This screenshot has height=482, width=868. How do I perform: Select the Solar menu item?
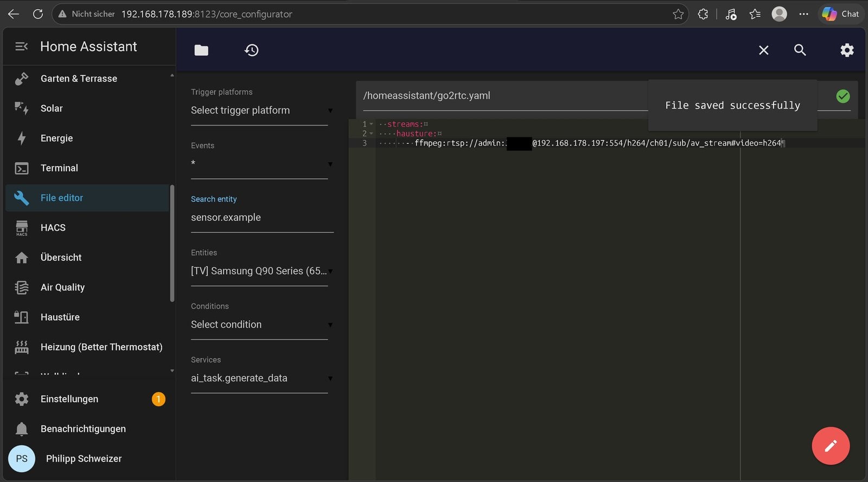coord(88,109)
